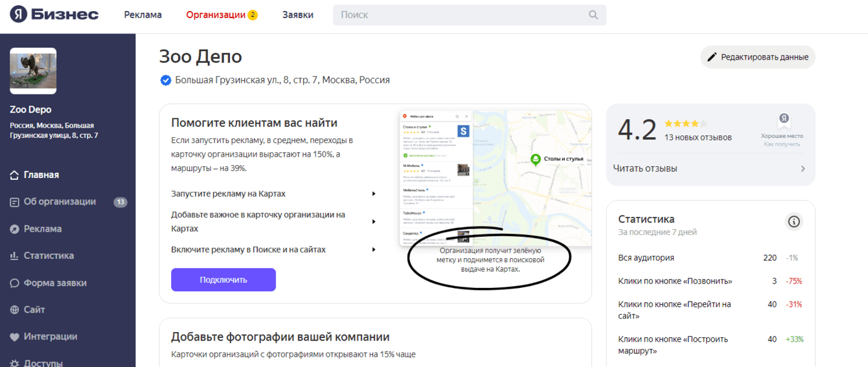This screenshot has height=367, width=868.
Task: Click the Интеграции heart icon
Action: tap(14, 337)
